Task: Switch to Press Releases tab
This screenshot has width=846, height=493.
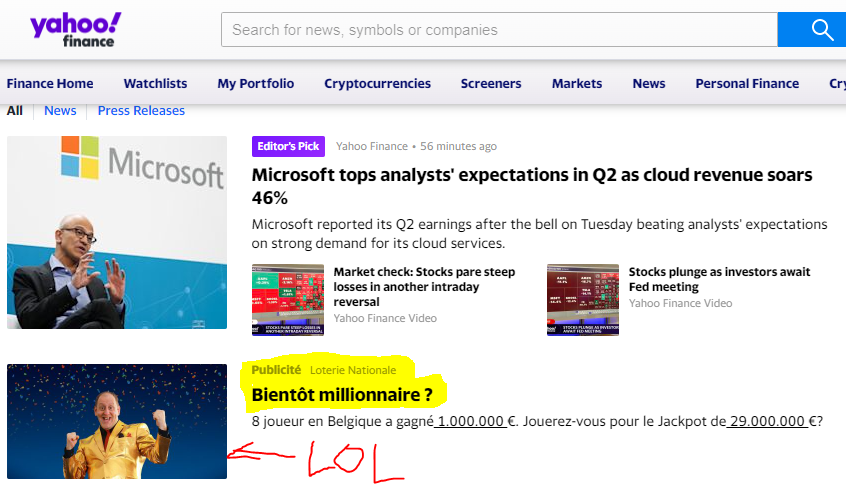Action: click(141, 111)
